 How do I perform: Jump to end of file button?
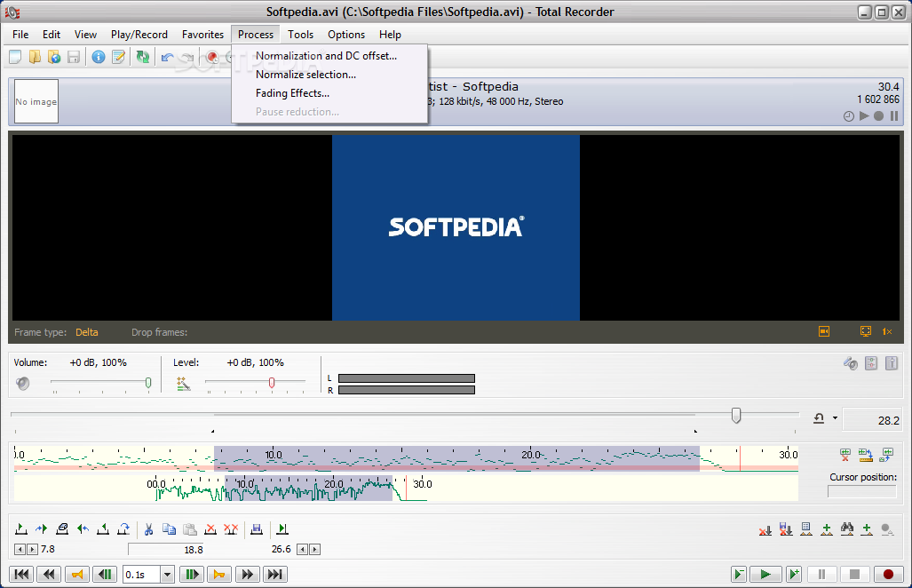(x=275, y=575)
